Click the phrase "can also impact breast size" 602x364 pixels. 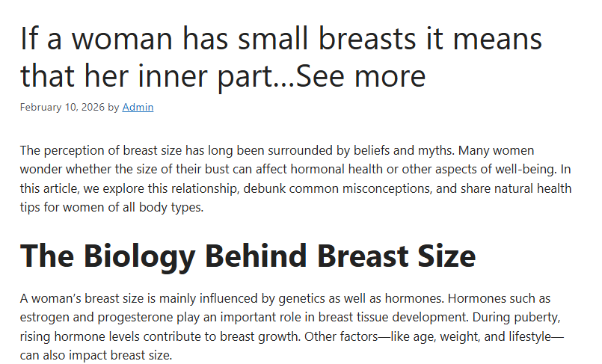[96, 355]
